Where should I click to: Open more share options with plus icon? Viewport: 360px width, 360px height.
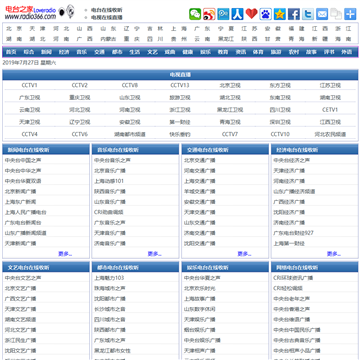click(350, 14)
